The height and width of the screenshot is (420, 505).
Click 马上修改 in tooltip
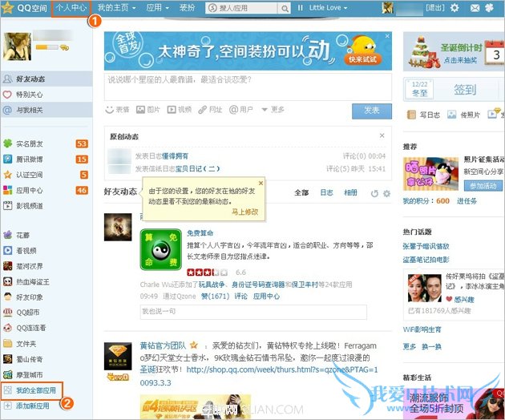(x=245, y=212)
